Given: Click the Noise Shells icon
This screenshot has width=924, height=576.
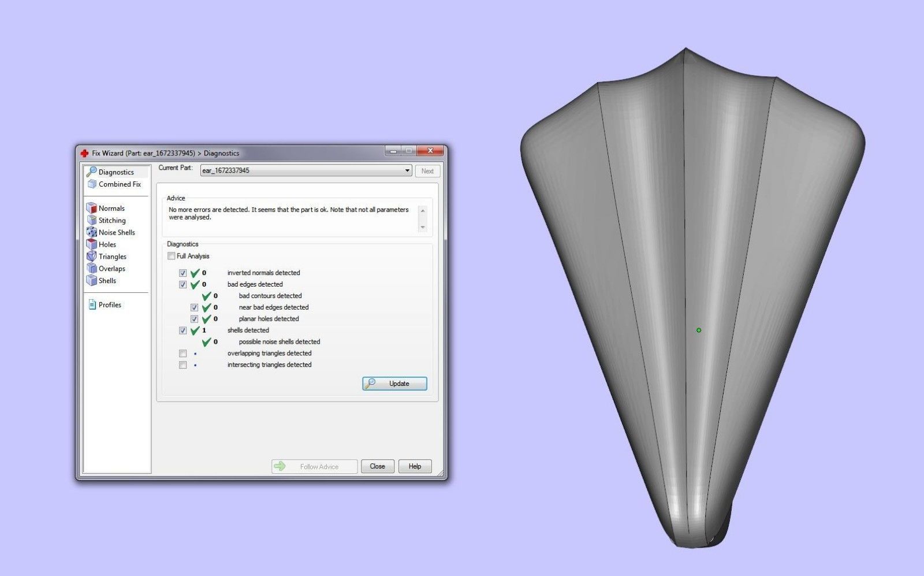Looking at the screenshot, I should click(91, 232).
